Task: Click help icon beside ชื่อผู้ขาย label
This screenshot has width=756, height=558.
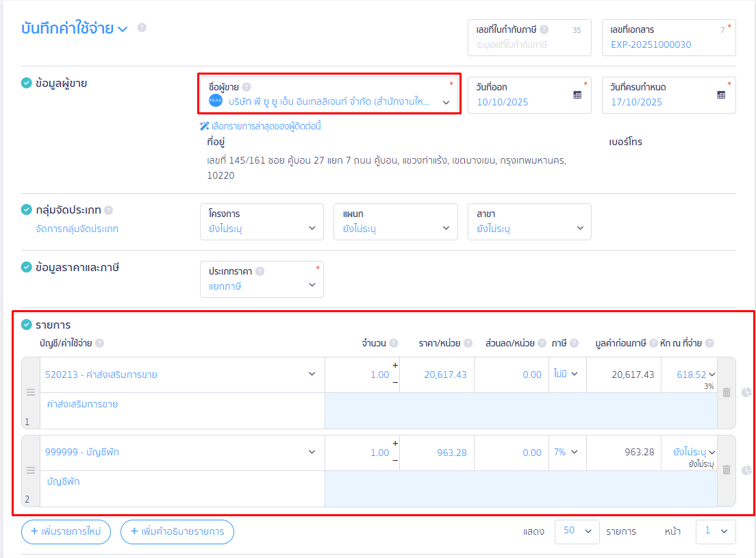Action: [x=247, y=87]
